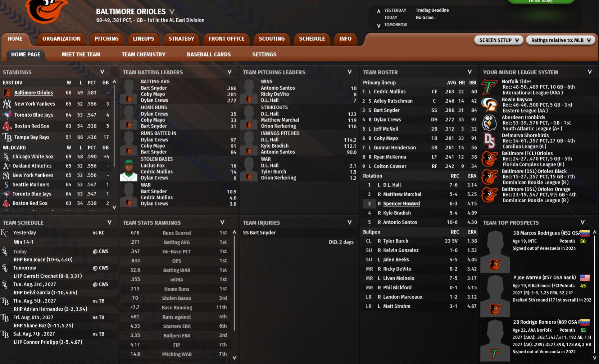Click the Venezuela flag next to Rodrigo Romero
Screen dimensions: 599x364
pyautogui.click(x=585, y=322)
